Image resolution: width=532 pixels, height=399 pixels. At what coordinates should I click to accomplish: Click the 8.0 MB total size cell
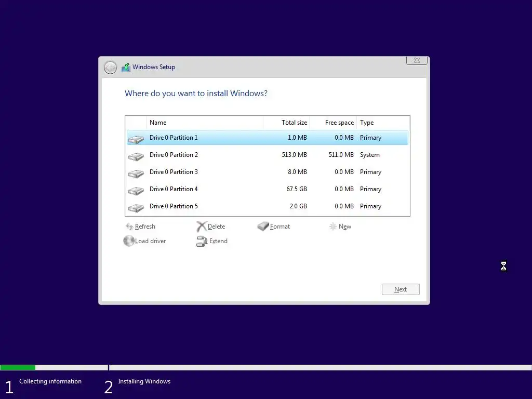click(x=297, y=172)
